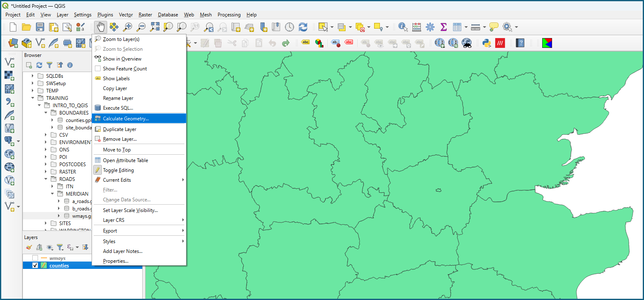Open the Help contents book icon
This screenshot has height=300, width=644.
coord(520,43)
